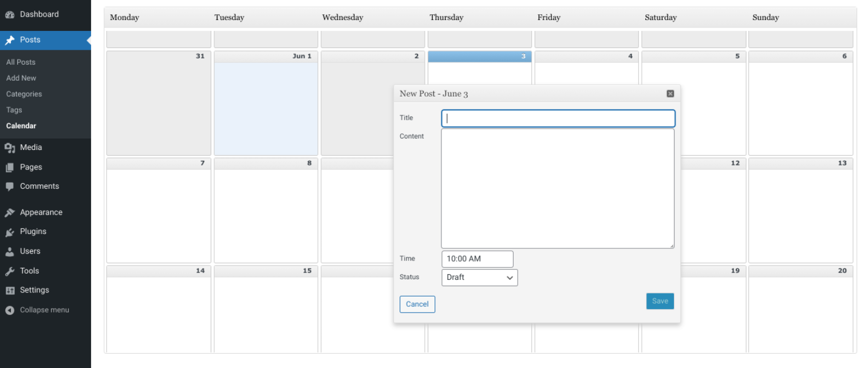Open the All Posts submenu item
The height and width of the screenshot is (368, 868).
click(21, 62)
